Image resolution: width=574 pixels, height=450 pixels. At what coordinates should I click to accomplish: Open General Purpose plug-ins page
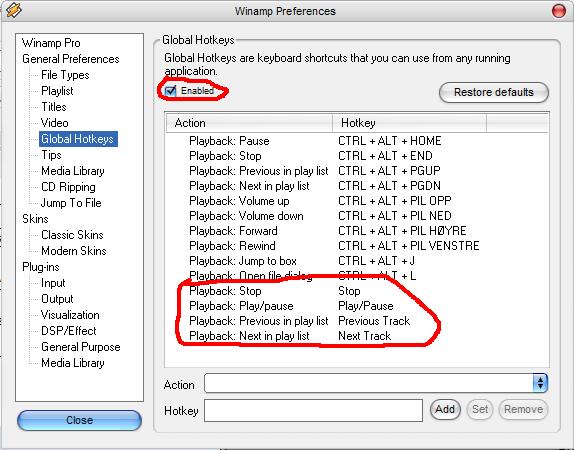point(81,347)
